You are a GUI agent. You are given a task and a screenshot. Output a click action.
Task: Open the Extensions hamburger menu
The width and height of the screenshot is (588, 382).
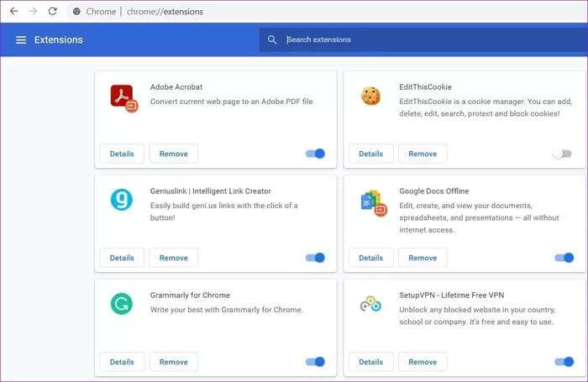21,39
